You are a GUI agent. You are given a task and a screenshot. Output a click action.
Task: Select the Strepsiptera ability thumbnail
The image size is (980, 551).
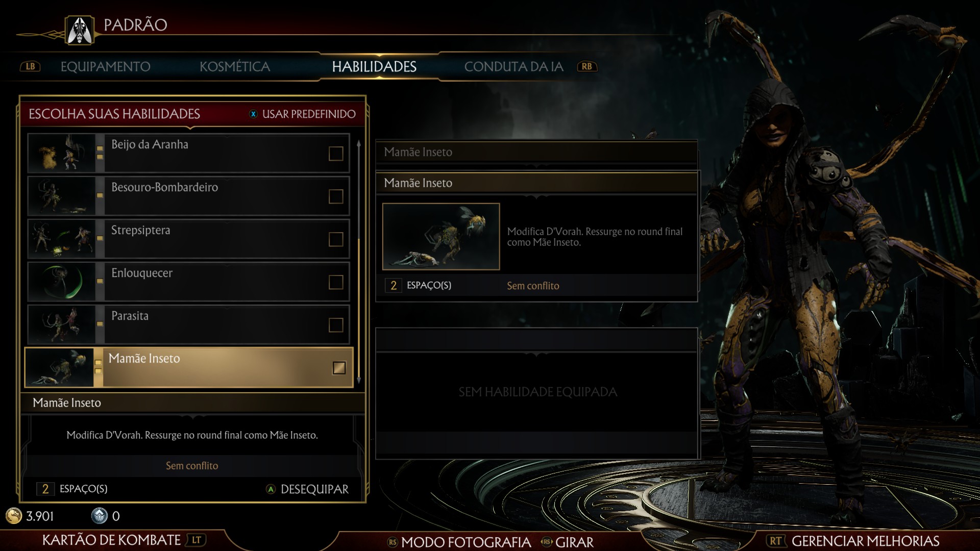[x=62, y=239]
